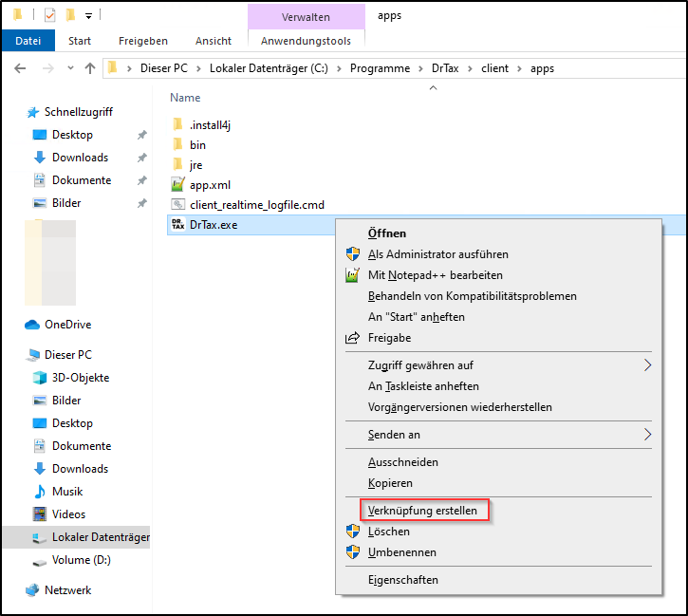Select 'Verknüpfung erstellen' in context menu
This screenshot has height=616, width=688.
[x=422, y=511]
